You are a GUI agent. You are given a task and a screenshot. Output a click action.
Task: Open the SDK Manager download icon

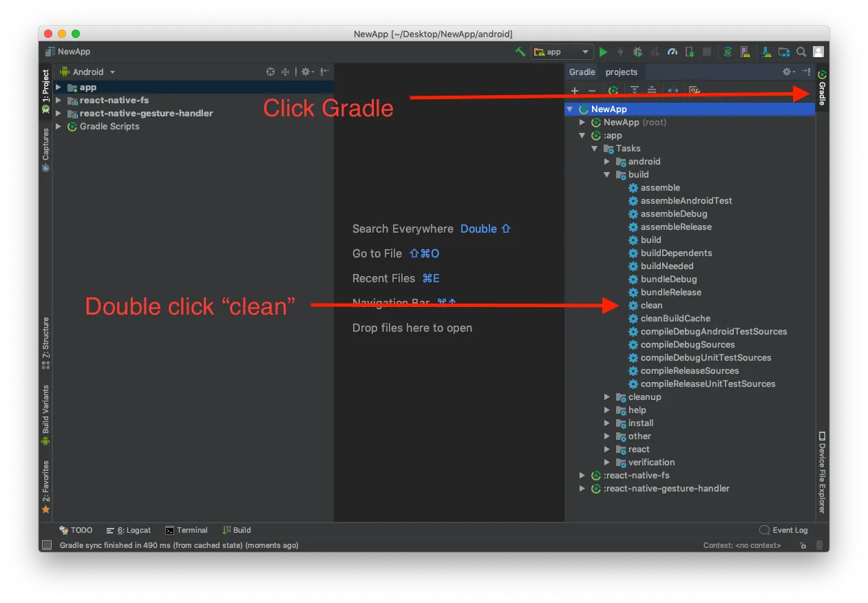pyautogui.click(x=766, y=52)
